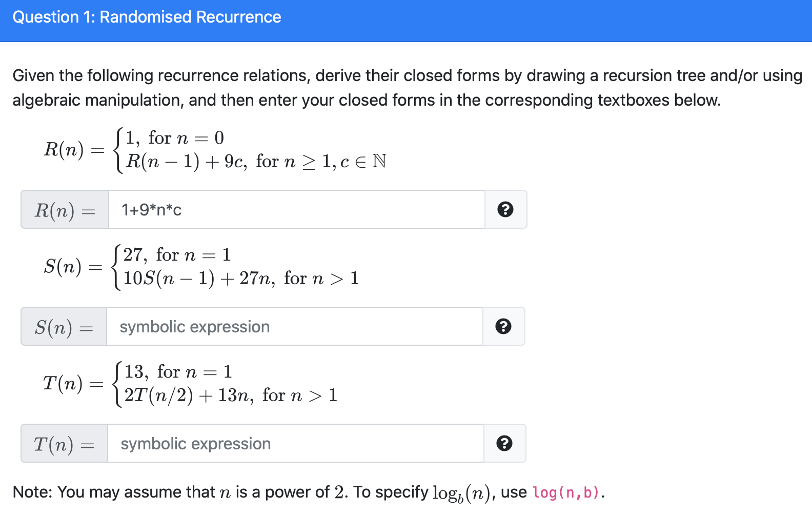Click the gray T(n) = label beside the third textbox
Viewport: 812px width, 515px height.
click(64, 443)
